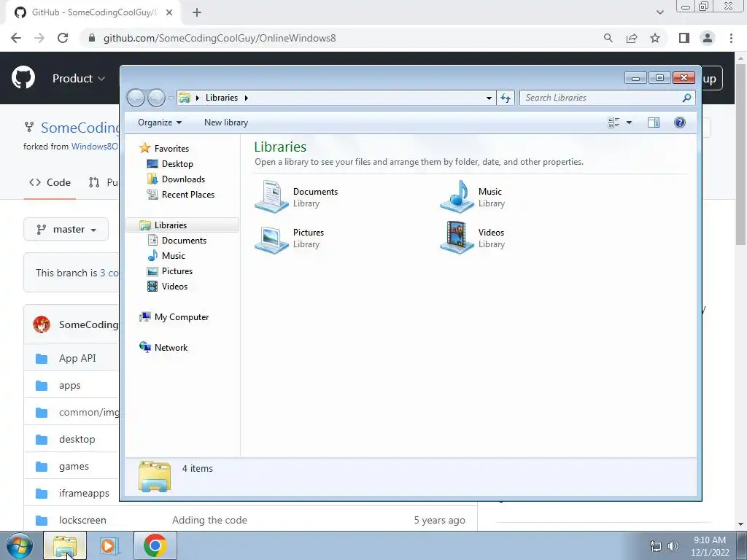Select Libraries node in navigation pane
The width and height of the screenshot is (747, 560).
pyautogui.click(x=183, y=225)
